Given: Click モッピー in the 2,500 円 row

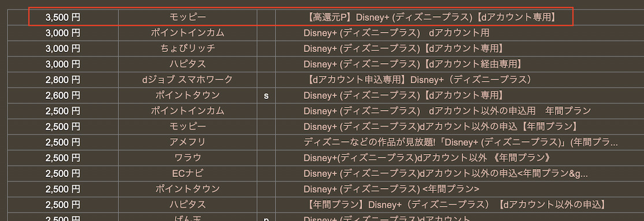Looking at the screenshot, I should 188,127.
